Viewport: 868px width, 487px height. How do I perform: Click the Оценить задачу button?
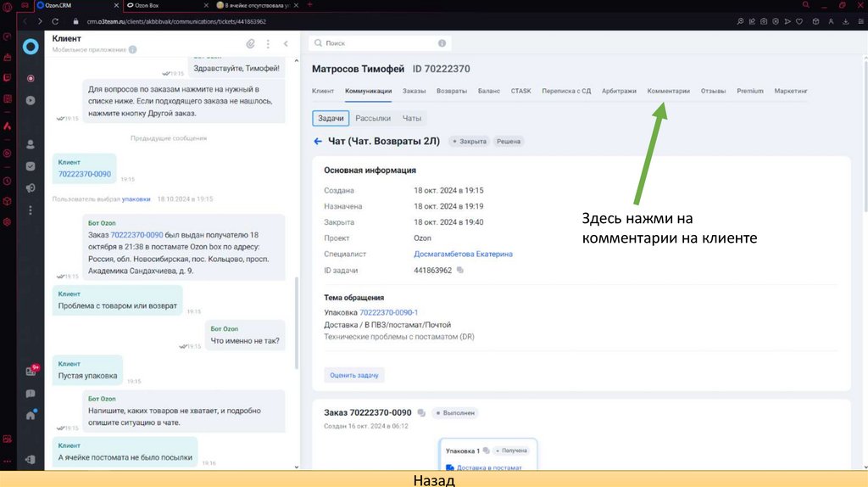pyautogui.click(x=354, y=375)
